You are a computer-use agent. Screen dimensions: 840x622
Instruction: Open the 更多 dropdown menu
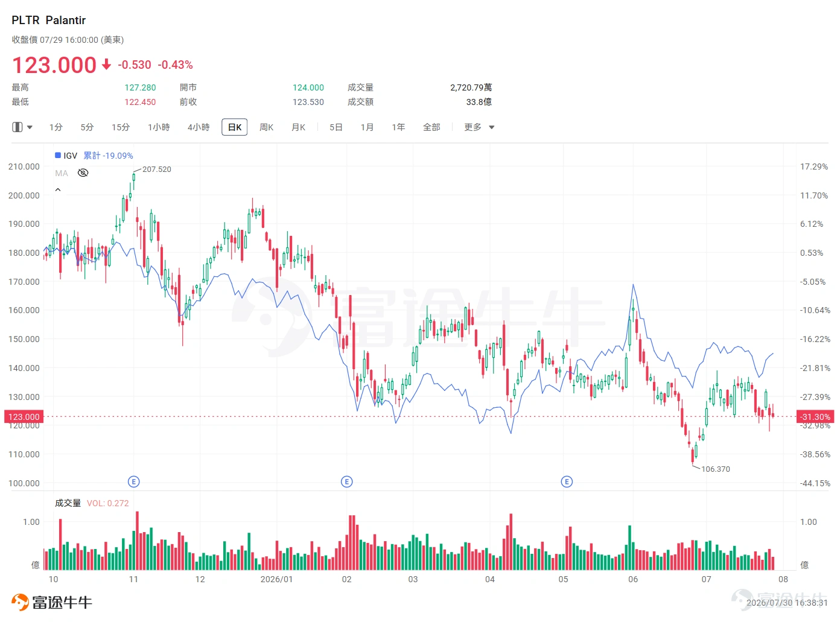pos(479,127)
